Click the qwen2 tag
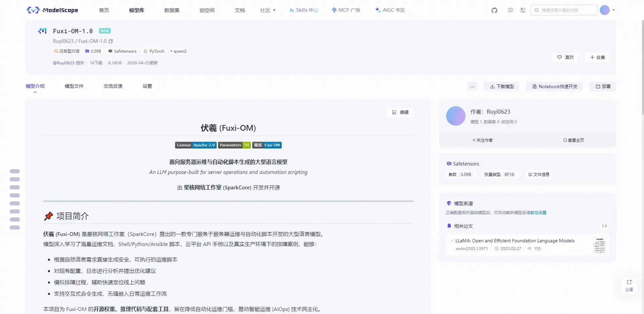The image size is (644, 314). pos(178,51)
